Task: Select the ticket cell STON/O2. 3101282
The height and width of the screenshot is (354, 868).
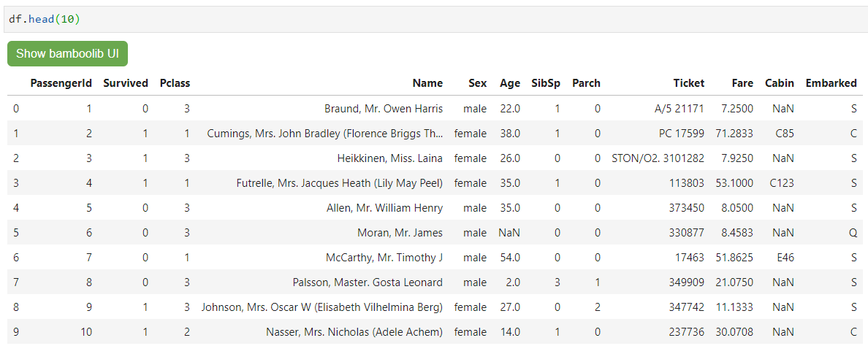Action: tap(658, 158)
